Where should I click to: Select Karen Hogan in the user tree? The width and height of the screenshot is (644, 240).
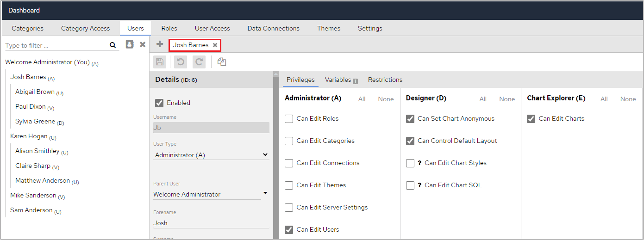pos(33,137)
